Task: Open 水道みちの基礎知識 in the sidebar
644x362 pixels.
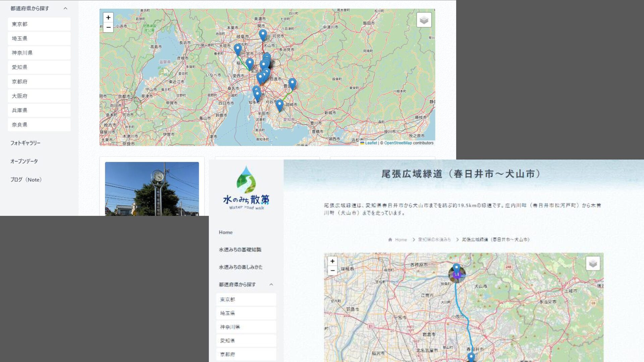Action: [240, 250]
